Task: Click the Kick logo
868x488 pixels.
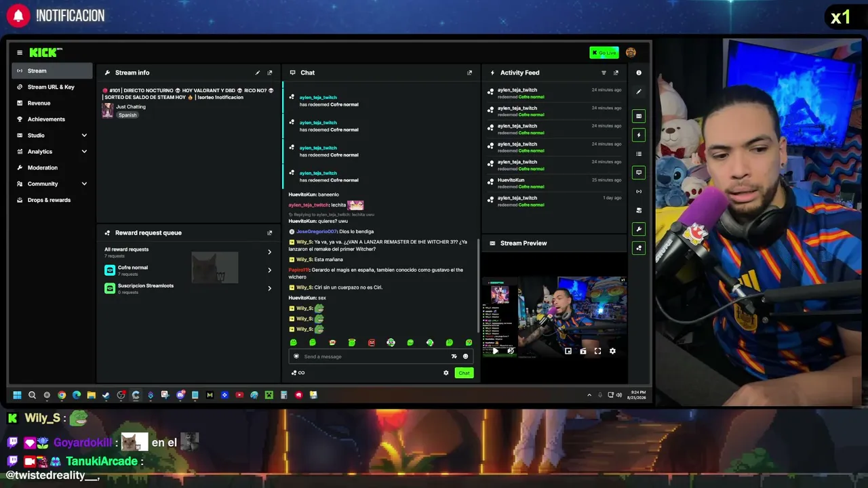Action: pos(45,52)
